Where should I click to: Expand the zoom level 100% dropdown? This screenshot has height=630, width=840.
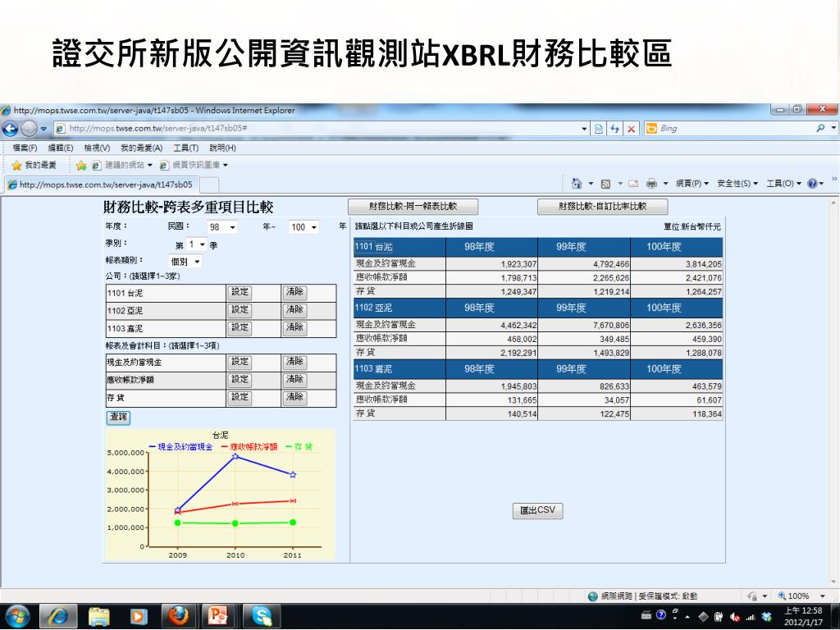(822, 596)
